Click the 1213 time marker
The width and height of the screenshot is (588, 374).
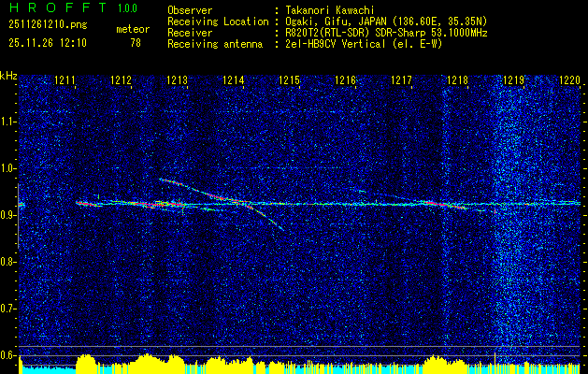(178, 81)
